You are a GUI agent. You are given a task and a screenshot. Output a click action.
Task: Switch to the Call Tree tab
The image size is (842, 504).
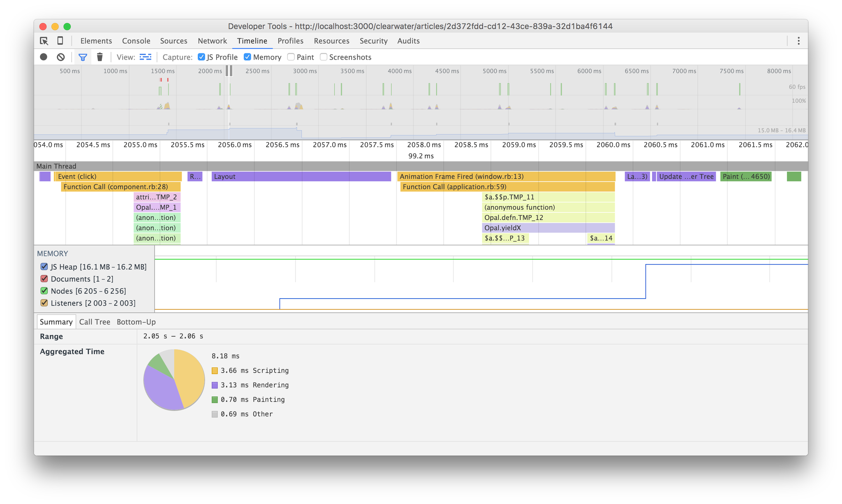point(95,322)
